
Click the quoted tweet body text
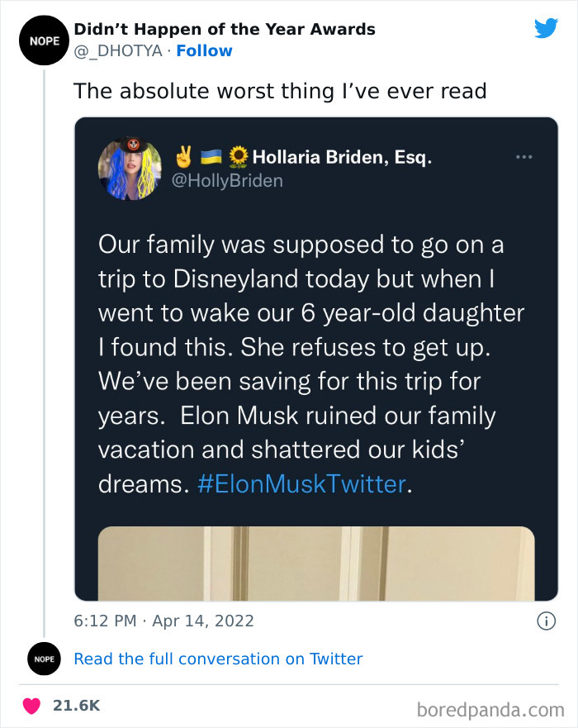coord(310,364)
